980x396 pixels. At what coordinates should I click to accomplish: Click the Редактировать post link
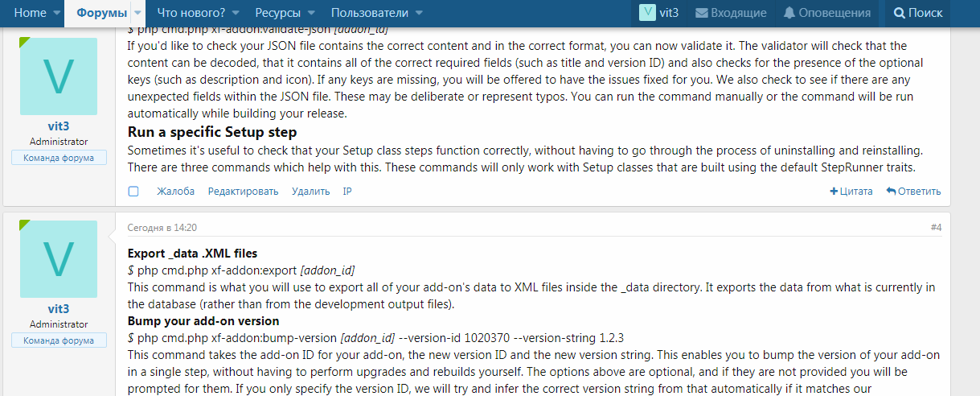[x=243, y=192]
